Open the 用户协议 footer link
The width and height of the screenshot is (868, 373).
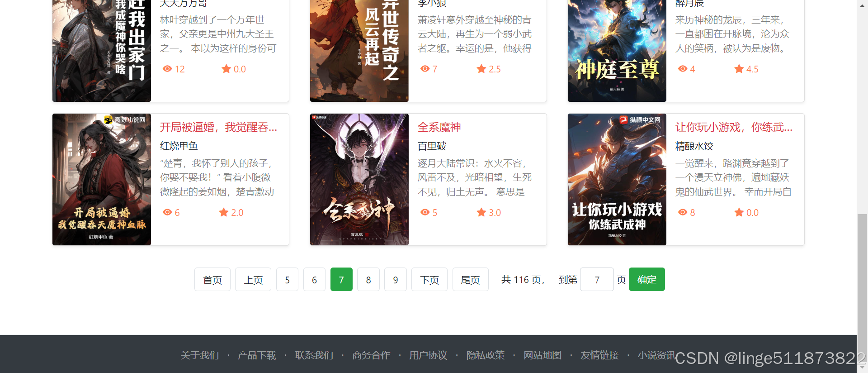tap(428, 355)
